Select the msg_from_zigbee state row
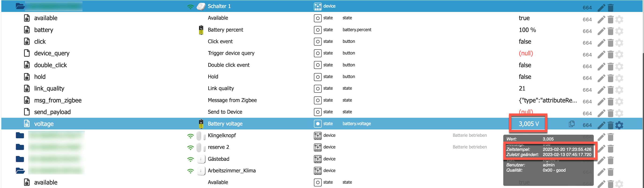Viewport: 644px width, 188px height. [58, 101]
